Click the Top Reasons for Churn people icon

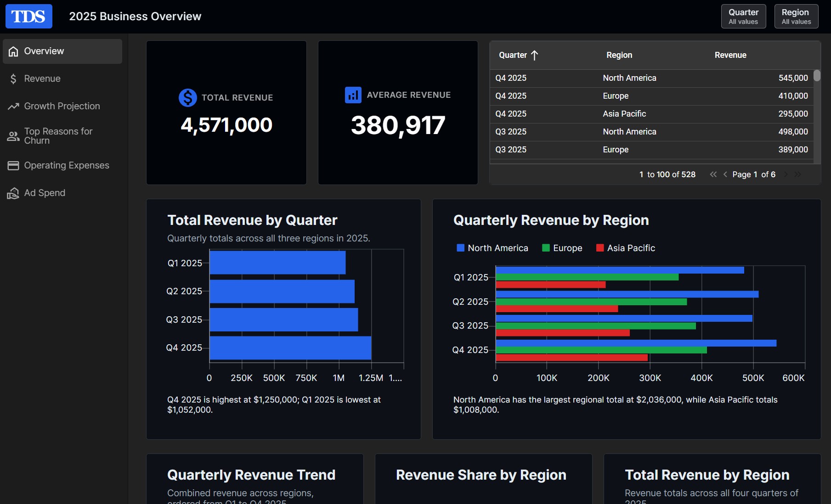coord(13,136)
